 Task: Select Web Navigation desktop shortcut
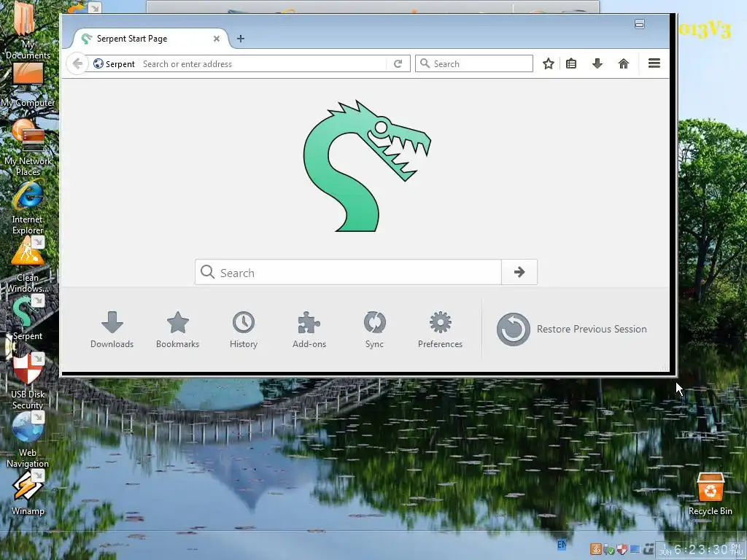pos(28,440)
